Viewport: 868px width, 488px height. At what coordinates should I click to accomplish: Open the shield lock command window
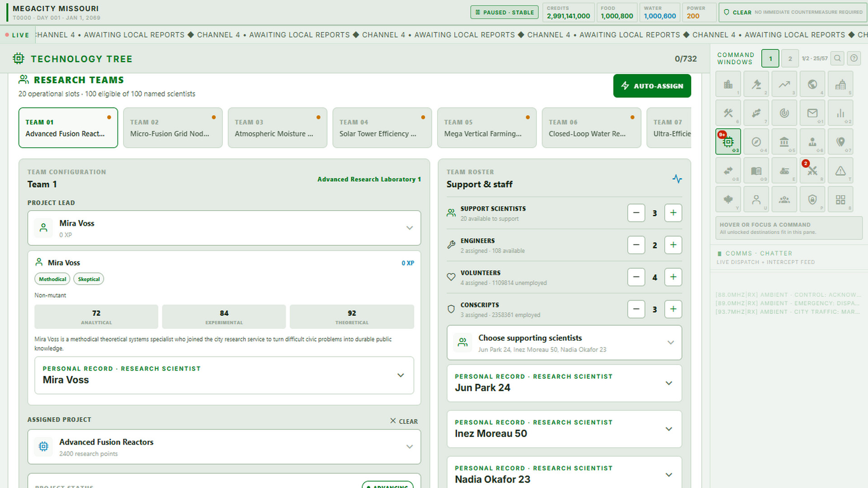pos(812,200)
